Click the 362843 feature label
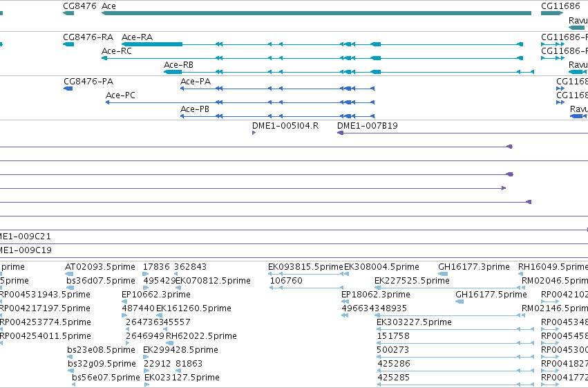 tap(190, 267)
